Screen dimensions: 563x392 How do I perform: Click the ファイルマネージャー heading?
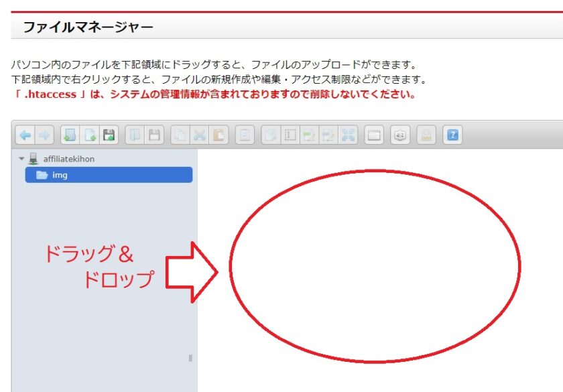88,27
